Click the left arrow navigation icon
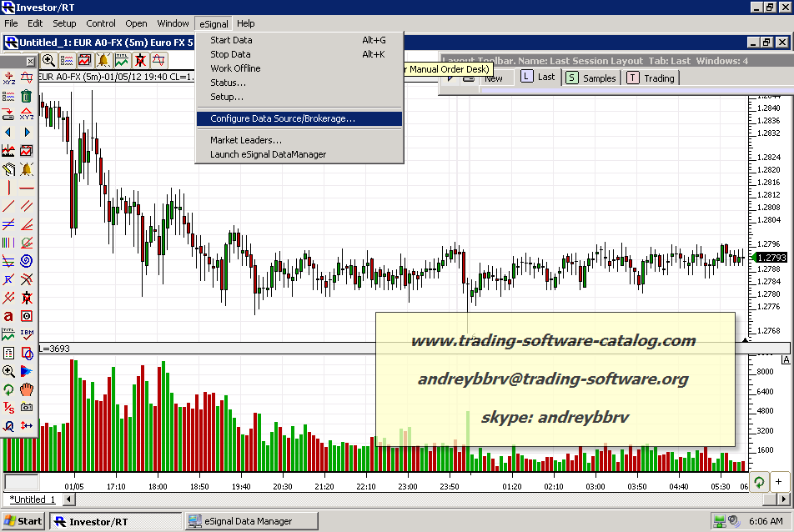794x532 pixels. tap(8, 132)
